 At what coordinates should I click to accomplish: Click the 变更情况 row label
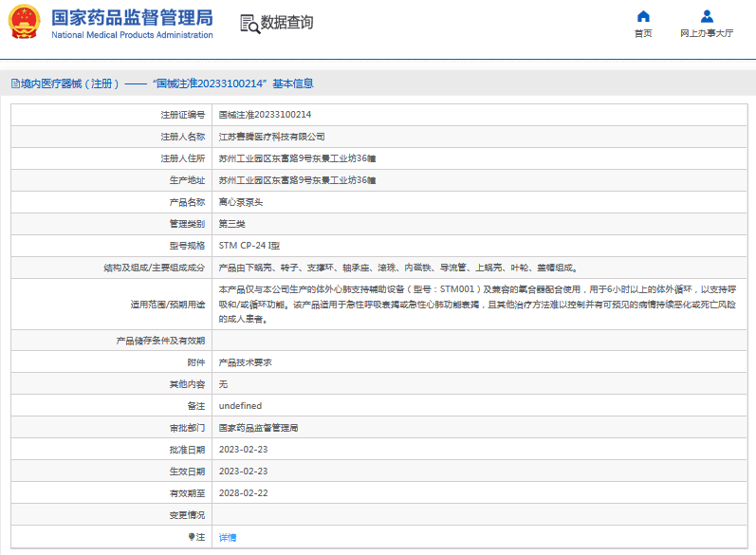click(x=187, y=515)
